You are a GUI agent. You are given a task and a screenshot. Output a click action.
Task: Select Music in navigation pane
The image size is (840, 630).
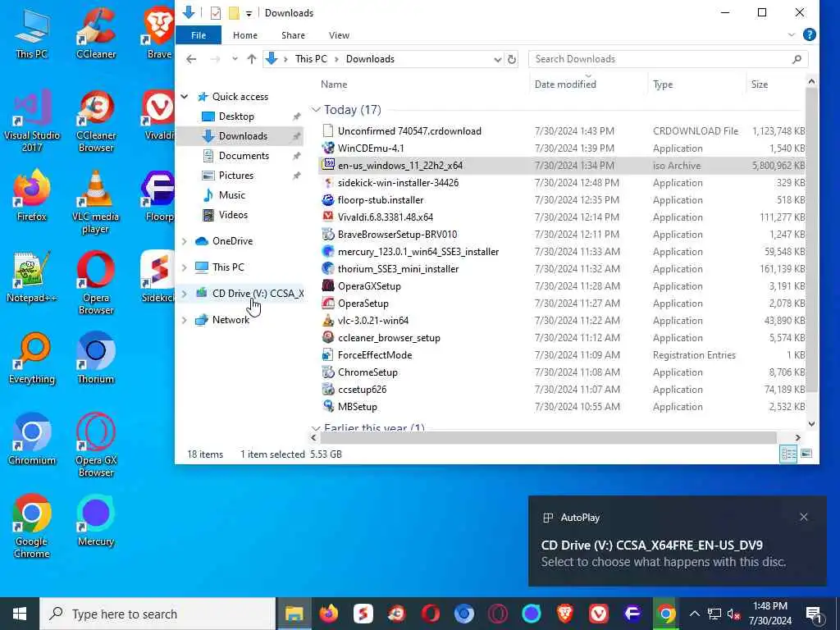tap(231, 195)
